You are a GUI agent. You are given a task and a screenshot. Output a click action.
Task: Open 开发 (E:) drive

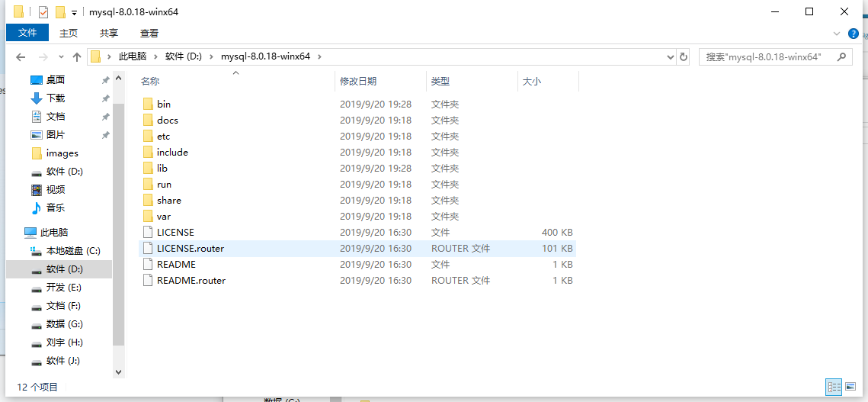64,288
